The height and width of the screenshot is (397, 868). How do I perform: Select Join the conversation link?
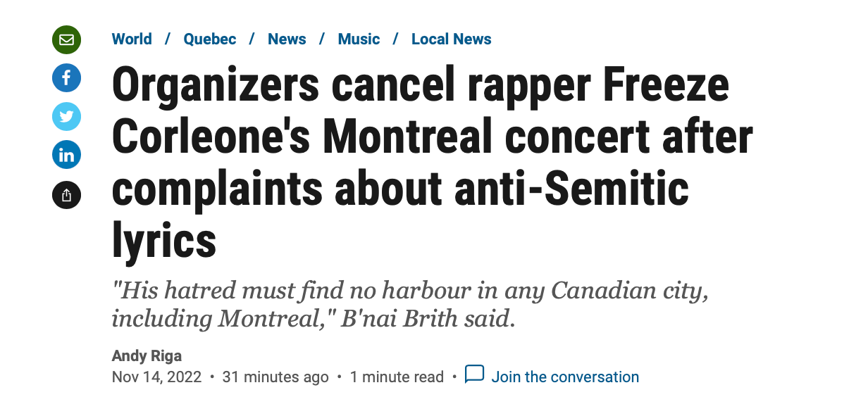pyautogui.click(x=565, y=377)
